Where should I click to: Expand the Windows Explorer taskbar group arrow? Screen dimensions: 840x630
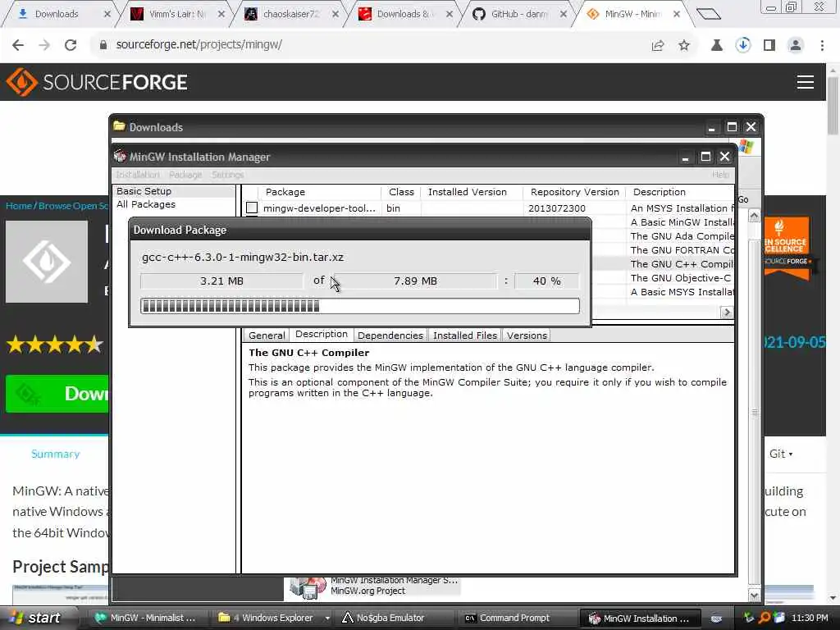tap(327, 619)
